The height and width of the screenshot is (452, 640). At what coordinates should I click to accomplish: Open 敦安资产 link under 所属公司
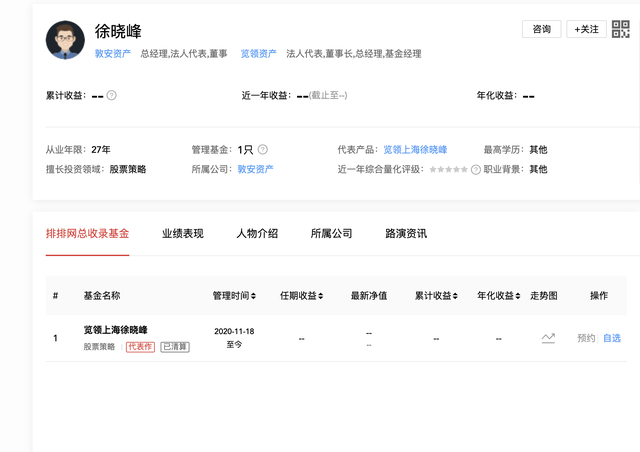[255, 169]
